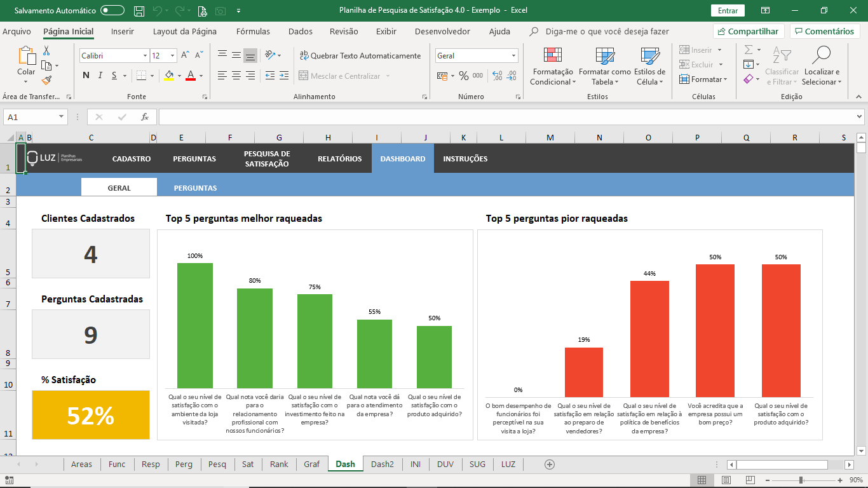The image size is (868, 488).
Task: Go to RELATÓRIOS in the dark navigation bar
Action: (x=340, y=159)
